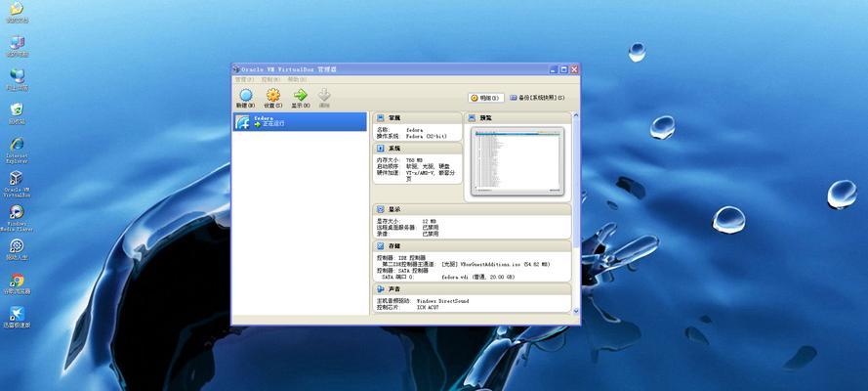Click the Storage (存储) section header icon
Screen dimensions: 868x391
(381, 246)
